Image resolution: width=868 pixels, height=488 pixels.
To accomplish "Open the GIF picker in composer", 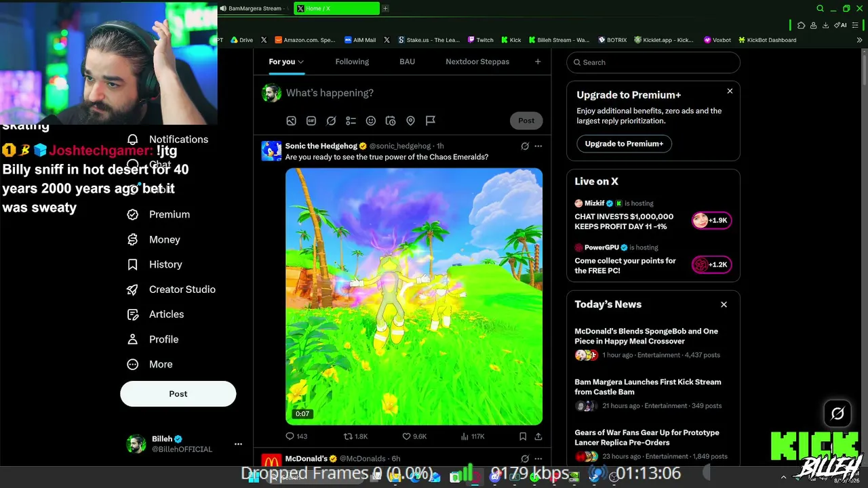I will click(x=311, y=121).
